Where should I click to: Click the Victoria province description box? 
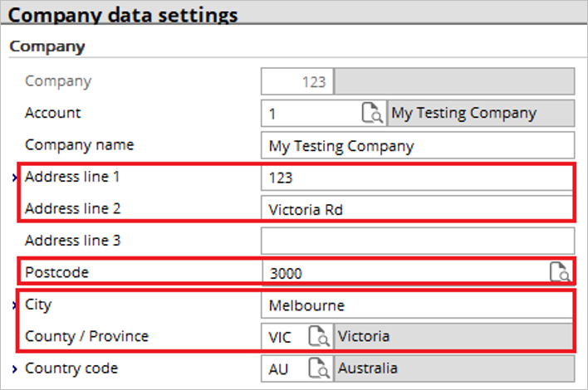pyautogui.click(x=454, y=336)
